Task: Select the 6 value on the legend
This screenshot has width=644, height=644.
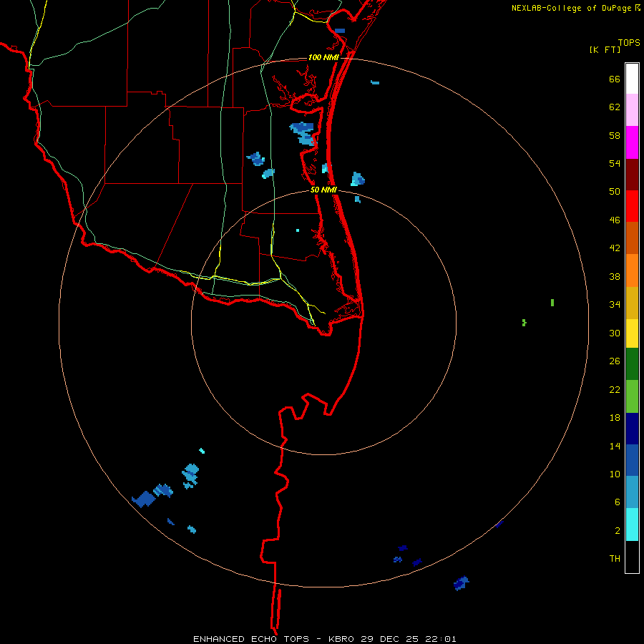Action: click(x=618, y=502)
